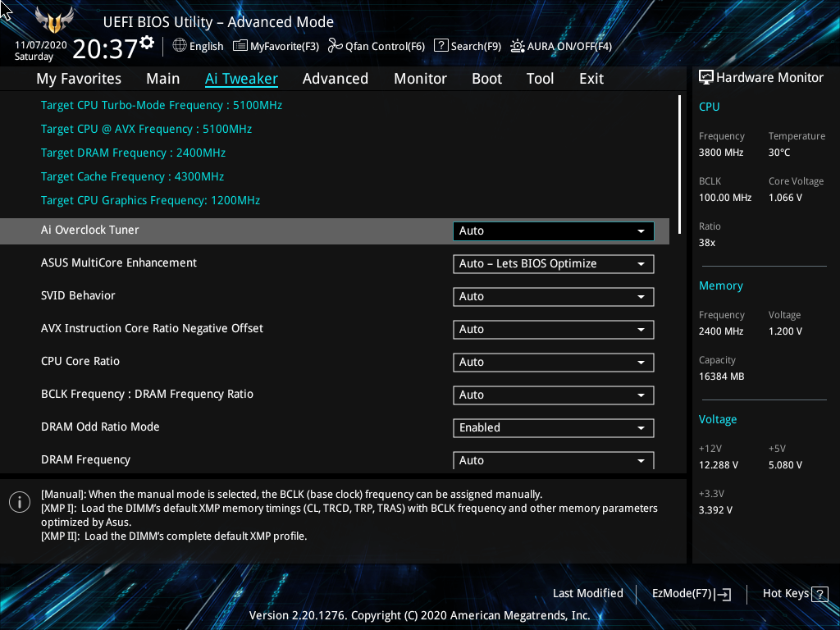840x630 pixels.
Task: Click +5V reading 5.080 V
Action: pos(785,465)
